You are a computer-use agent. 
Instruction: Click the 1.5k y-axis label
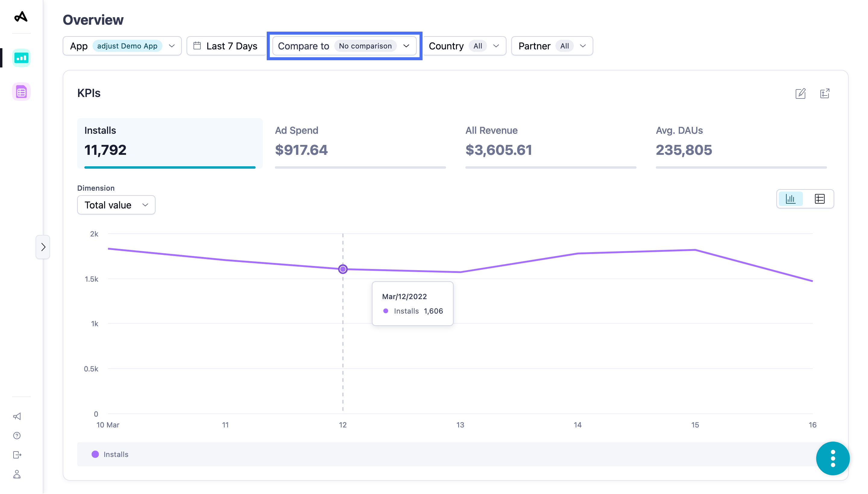coord(91,279)
